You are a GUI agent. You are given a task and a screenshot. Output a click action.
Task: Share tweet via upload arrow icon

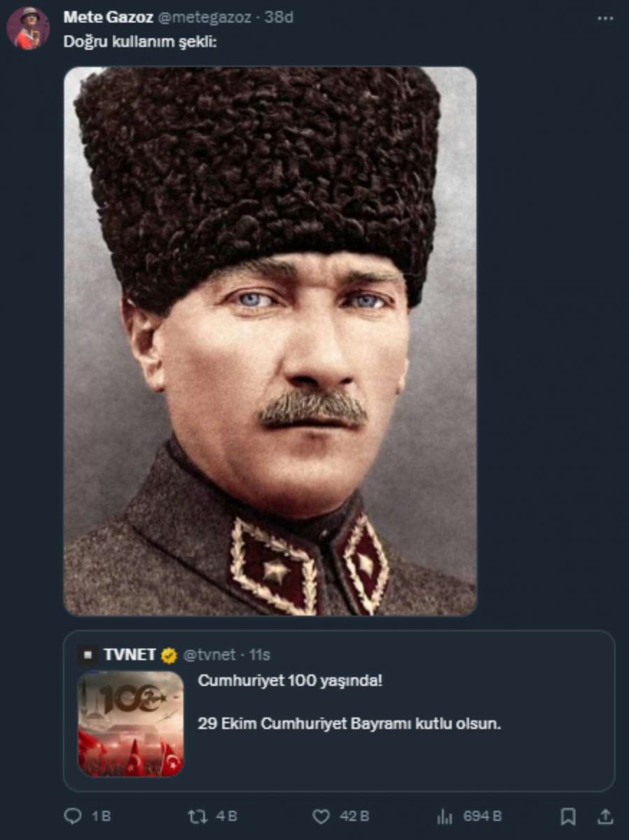click(x=607, y=816)
